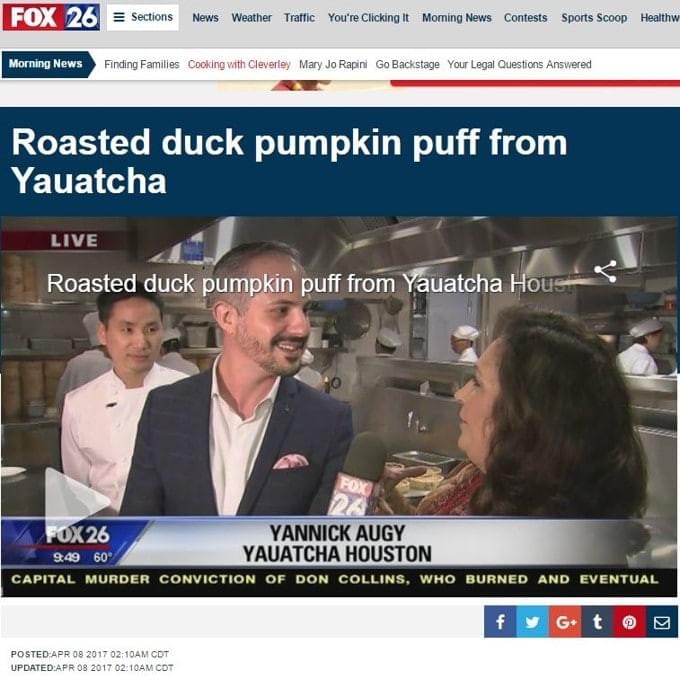Open Your Legal Questions Answered link
This screenshot has height=688, width=680.
(x=519, y=64)
